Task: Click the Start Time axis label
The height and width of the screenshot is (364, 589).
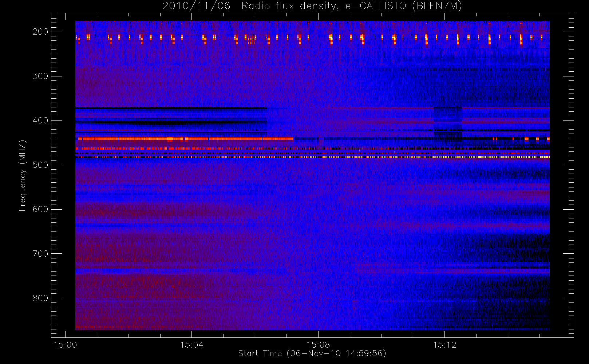Action: (312, 353)
